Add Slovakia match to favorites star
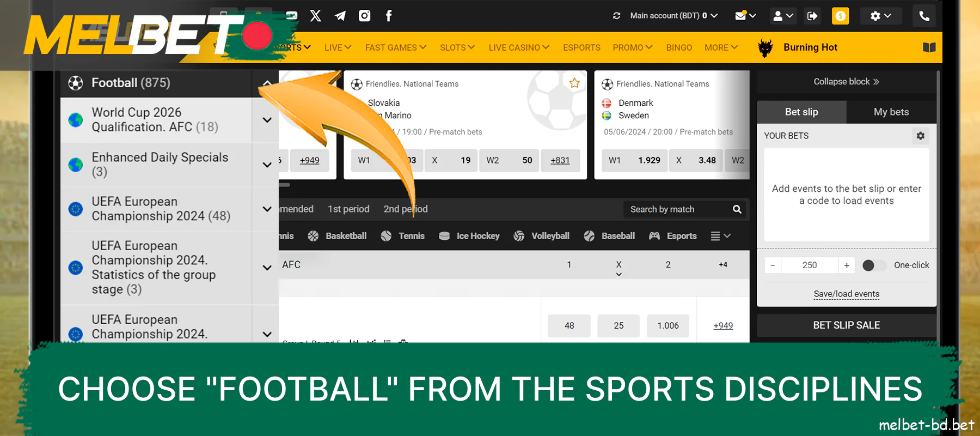Screen dimensions: 980x436 point(574,83)
